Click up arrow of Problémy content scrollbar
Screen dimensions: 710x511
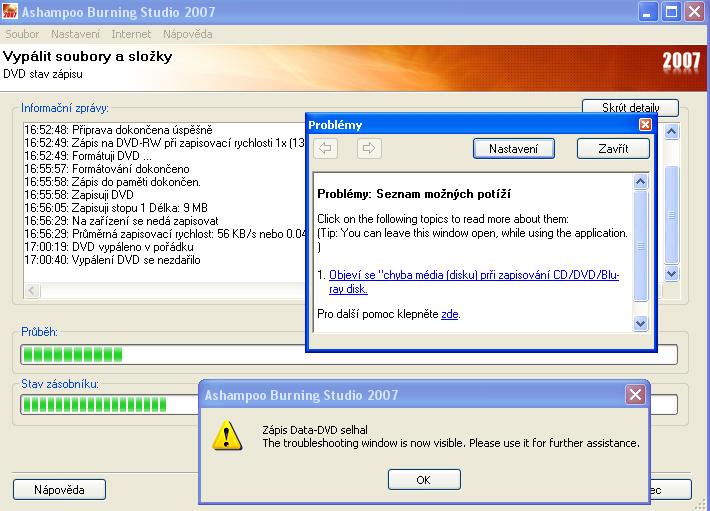640,182
